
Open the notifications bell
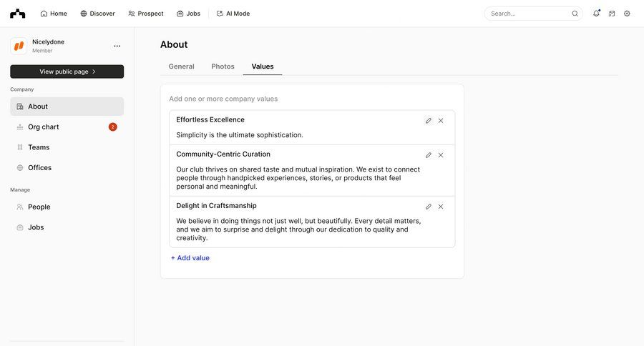(596, 14)
